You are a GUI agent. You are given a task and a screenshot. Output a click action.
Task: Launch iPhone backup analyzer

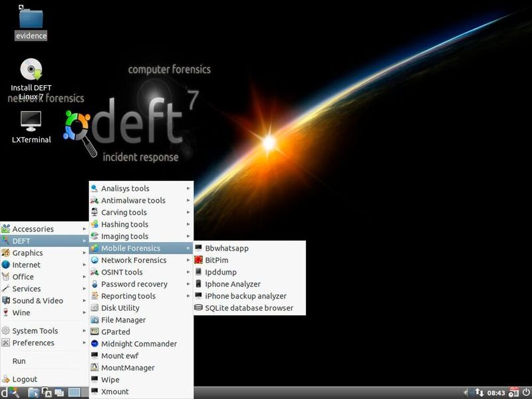pyautogui.click(x=249, y=296)
